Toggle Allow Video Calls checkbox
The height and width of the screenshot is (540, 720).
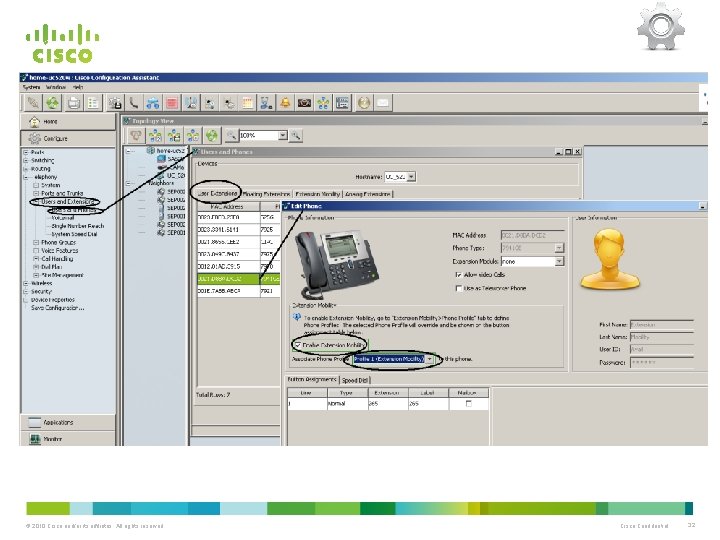pos(458,275)
